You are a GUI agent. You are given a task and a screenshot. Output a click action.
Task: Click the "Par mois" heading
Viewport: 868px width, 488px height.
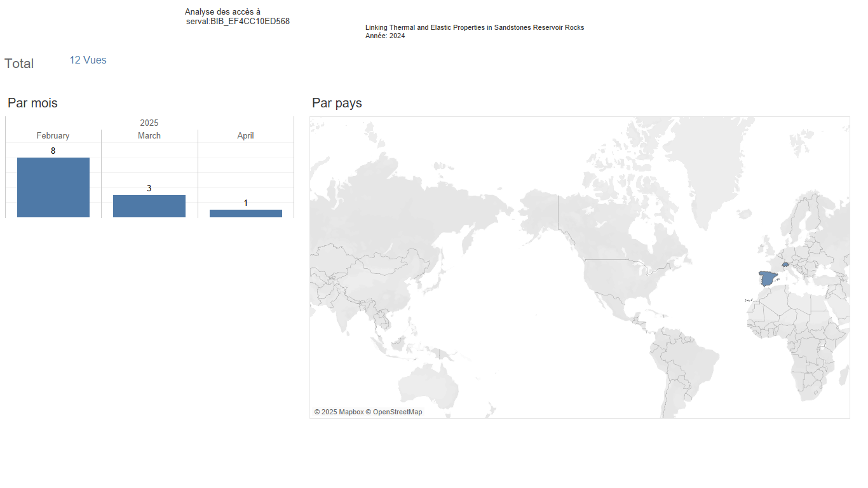[32, 103]
